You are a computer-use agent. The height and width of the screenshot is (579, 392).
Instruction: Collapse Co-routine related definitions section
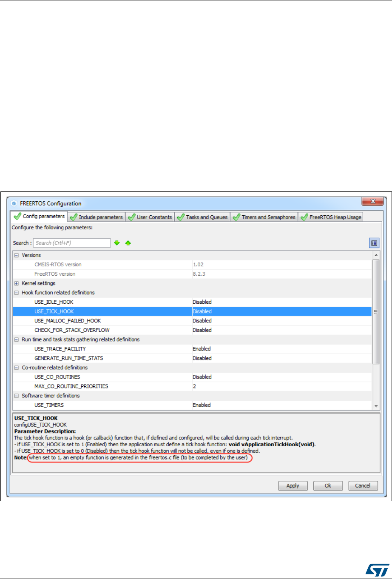pos(17,368)
